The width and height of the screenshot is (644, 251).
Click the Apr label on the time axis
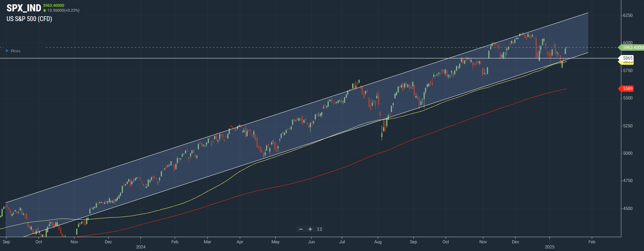click(240, 242)
